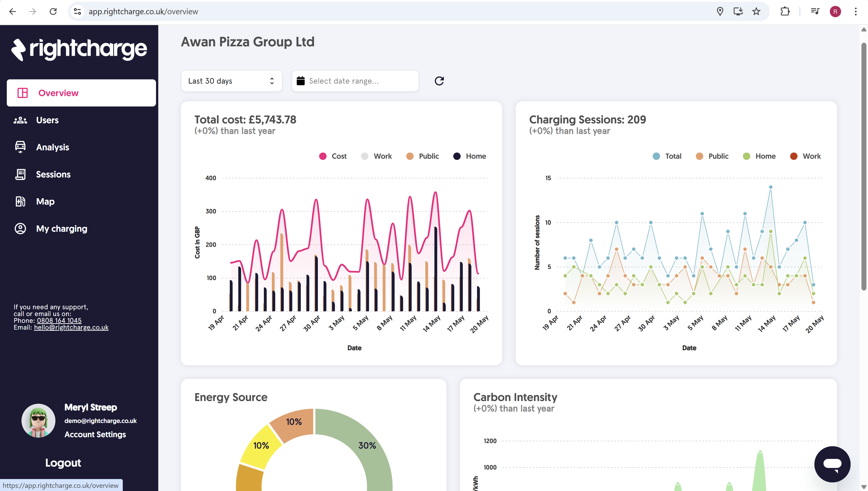
Task: Click Meryl Streep's avatar picture
Action: 38,420
